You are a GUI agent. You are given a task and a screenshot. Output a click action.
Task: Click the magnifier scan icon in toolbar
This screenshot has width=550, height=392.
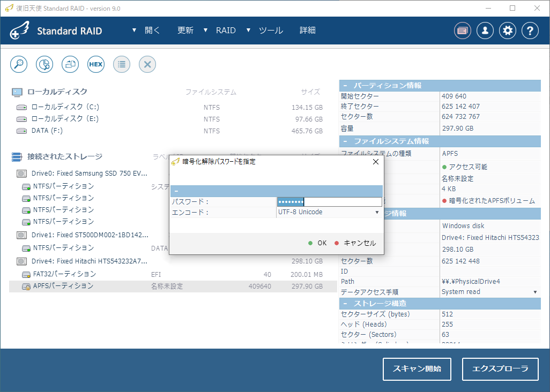[19, 64]
